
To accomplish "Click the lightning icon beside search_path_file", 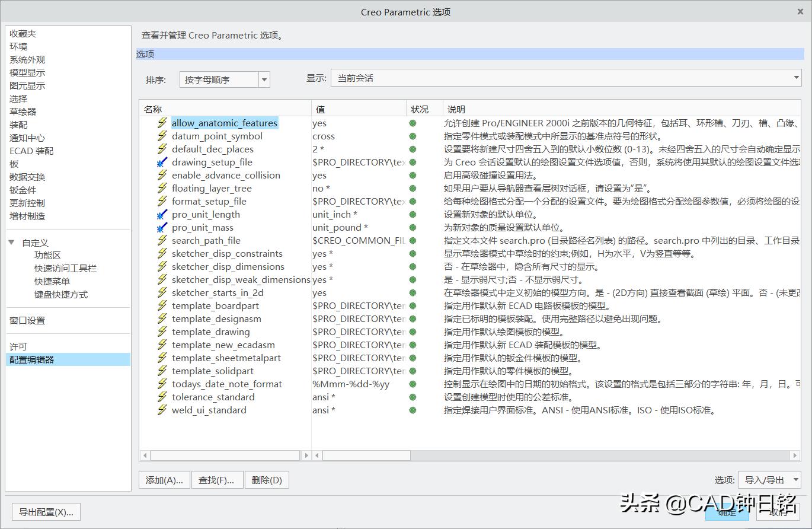I will (162, 240).
